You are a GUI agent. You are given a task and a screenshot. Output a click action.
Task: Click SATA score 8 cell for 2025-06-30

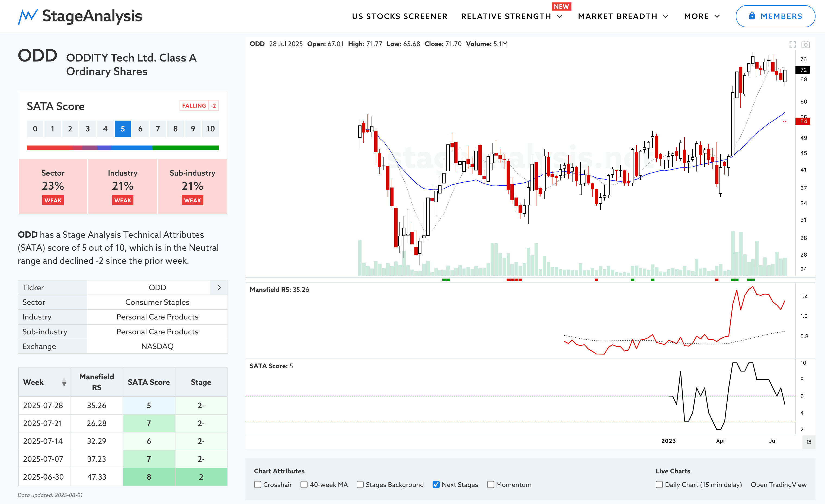click(149, 477)
